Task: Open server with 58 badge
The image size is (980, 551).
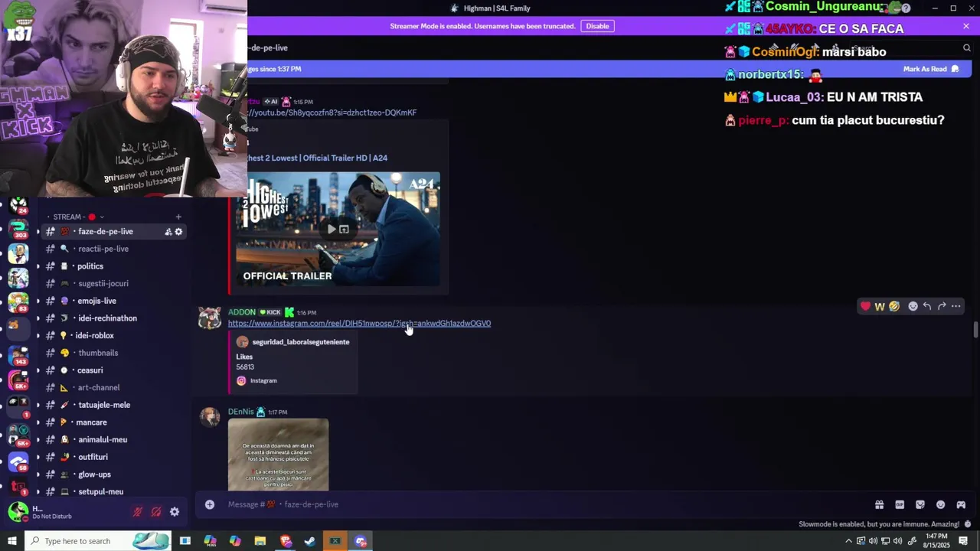Action: pyautogui.click(x=18, y=463)
